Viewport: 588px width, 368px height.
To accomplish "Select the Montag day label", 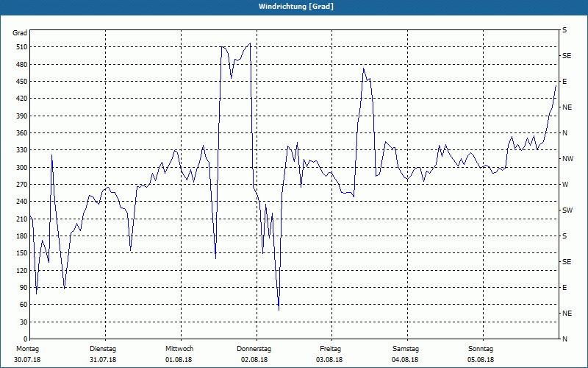I will click(27, 349).
